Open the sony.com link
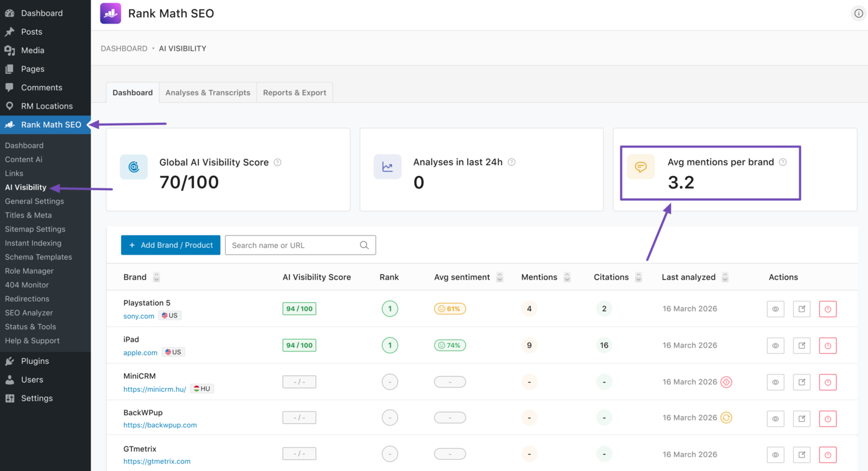This screenshot has width=868, height=471. [x=139, y=315]
